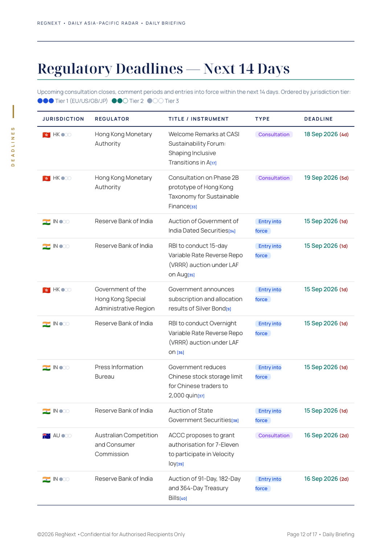The width and height of the screenshot is (392, 555).
Task: Click the Australia flag in the ACCC row
Action: [x=46, y=436]
